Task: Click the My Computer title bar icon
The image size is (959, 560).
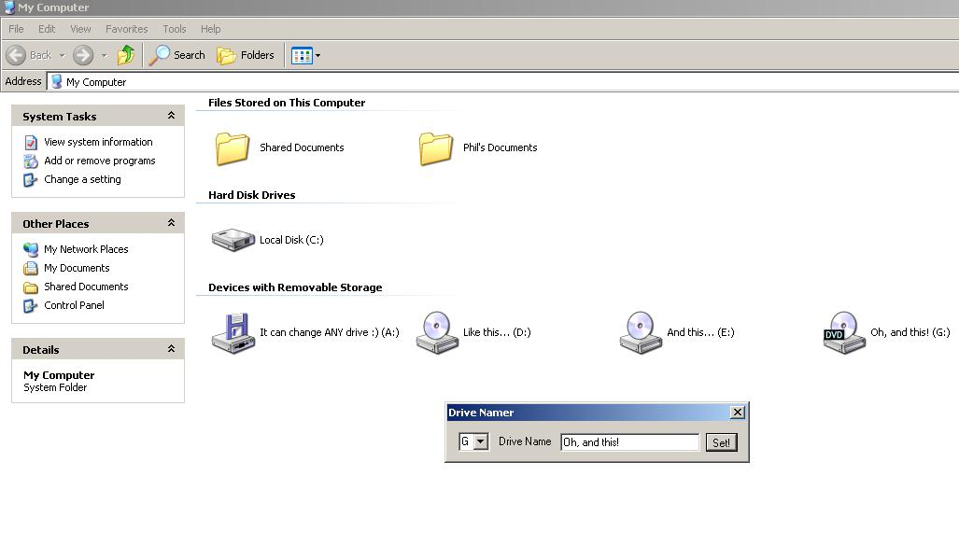Action: pyautogui.click(x=9, y=7)
